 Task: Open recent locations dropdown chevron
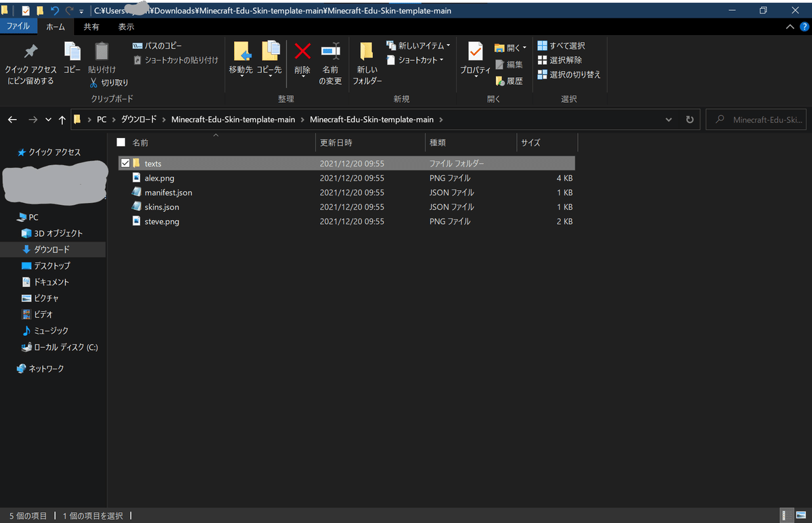tap(48, 120)
